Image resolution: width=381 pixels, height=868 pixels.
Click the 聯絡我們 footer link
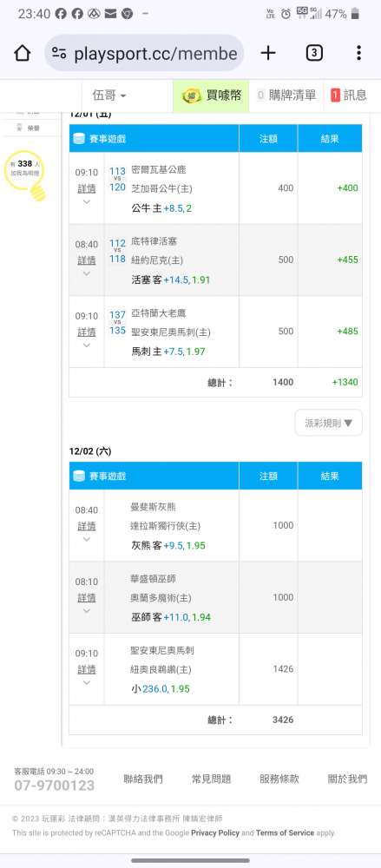tap(143, 779)
